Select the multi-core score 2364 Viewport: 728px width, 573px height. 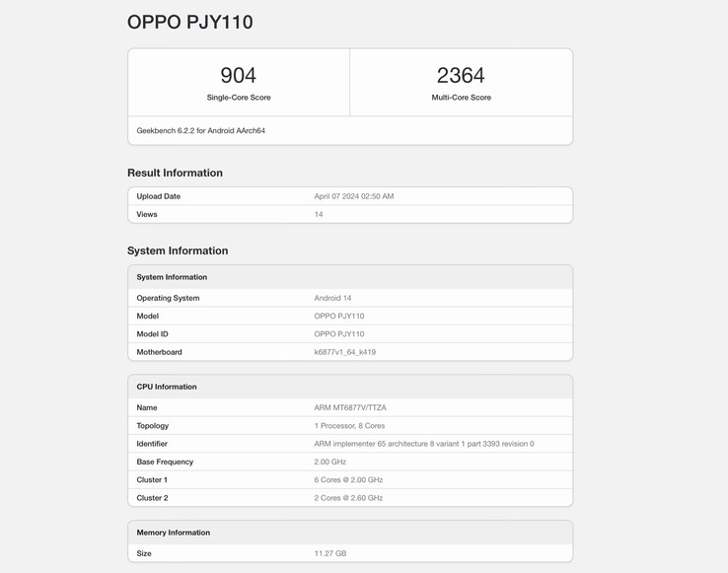[461, 75]
